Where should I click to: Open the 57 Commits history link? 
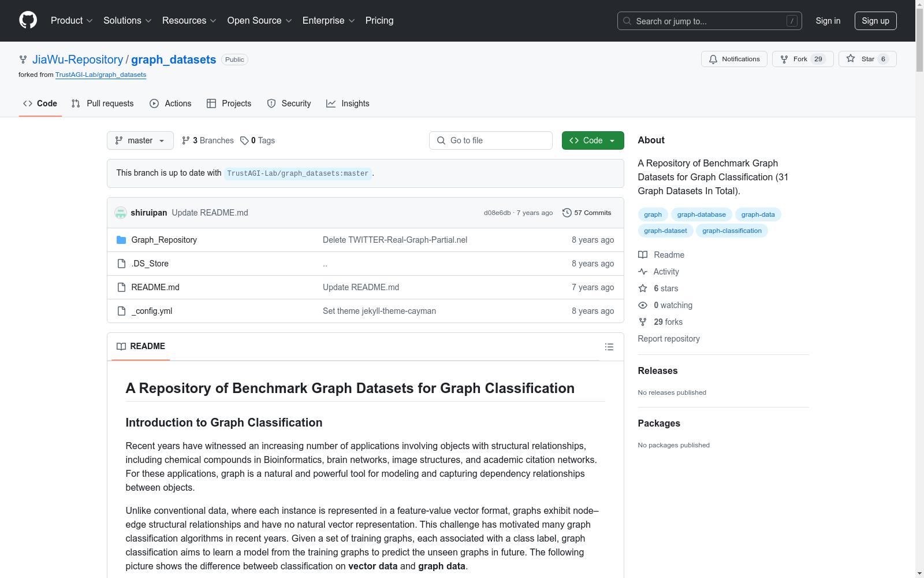(x=587, y=213)
